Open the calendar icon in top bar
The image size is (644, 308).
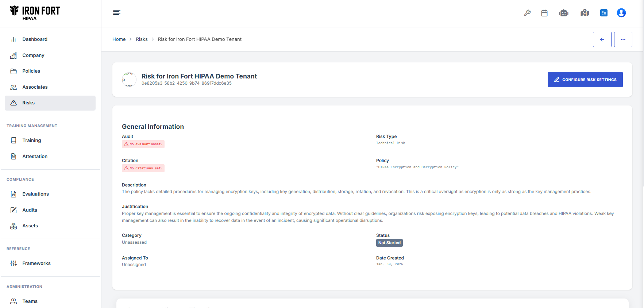click(544, 13)
